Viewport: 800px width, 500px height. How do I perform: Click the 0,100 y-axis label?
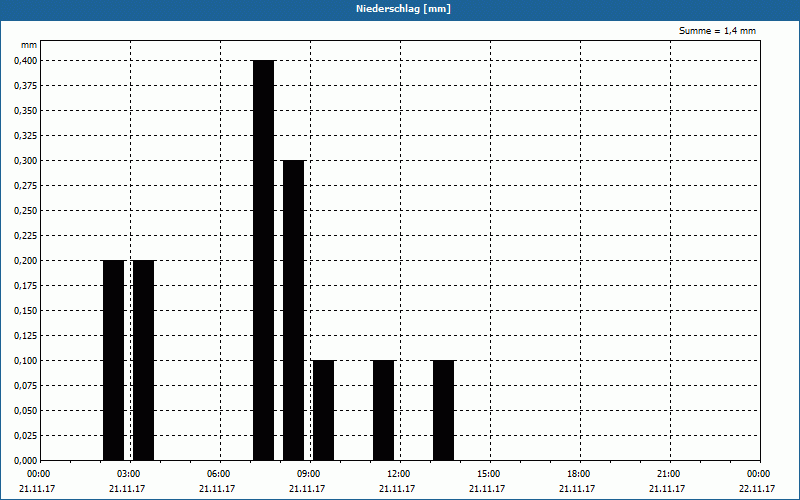click(26, 361)
